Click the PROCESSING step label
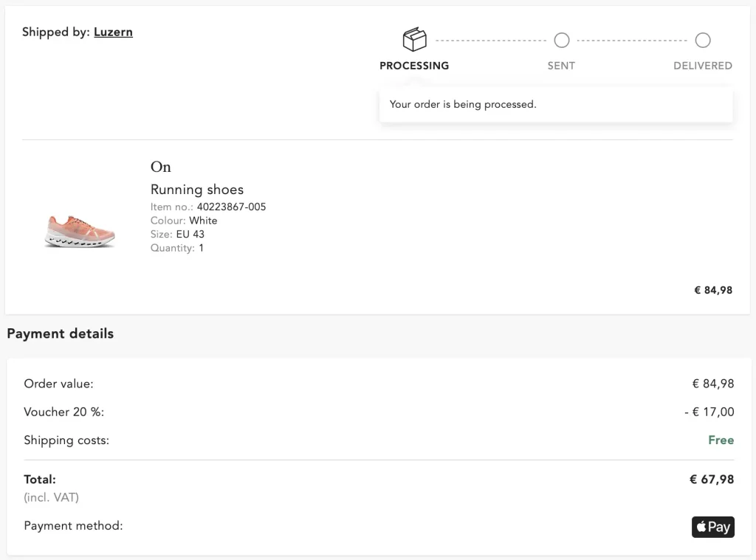The width and height of the screenshot is (756, 560). click(x=414, y=66)
